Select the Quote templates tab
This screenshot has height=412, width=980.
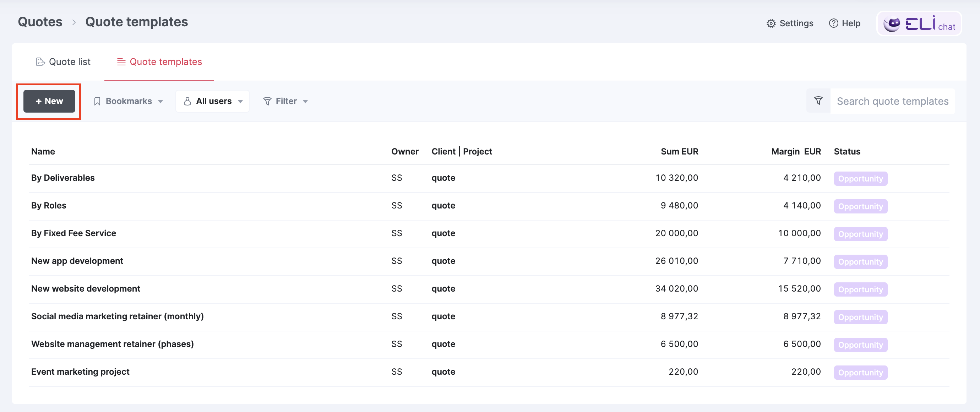point(159,62)
